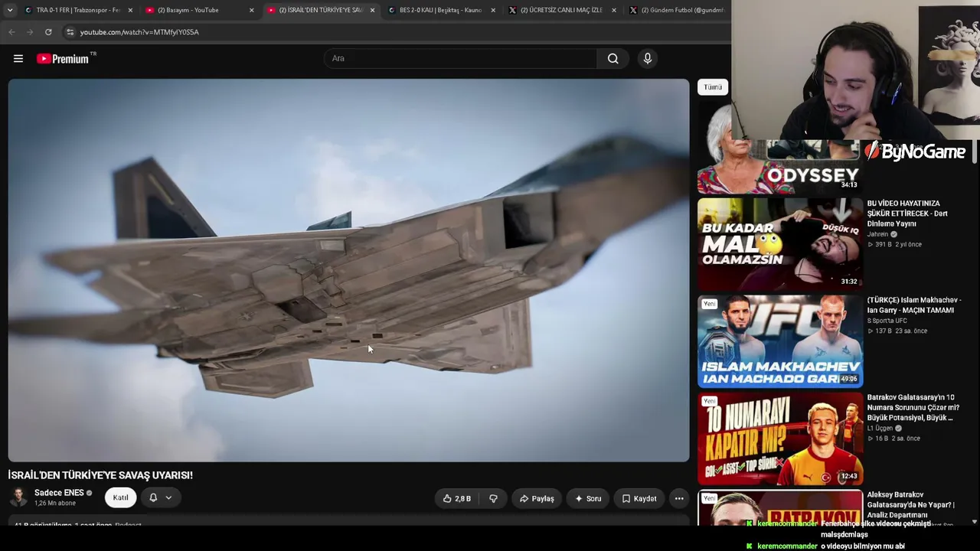View site information icon in address bar
980x551 pixels.
70,32
